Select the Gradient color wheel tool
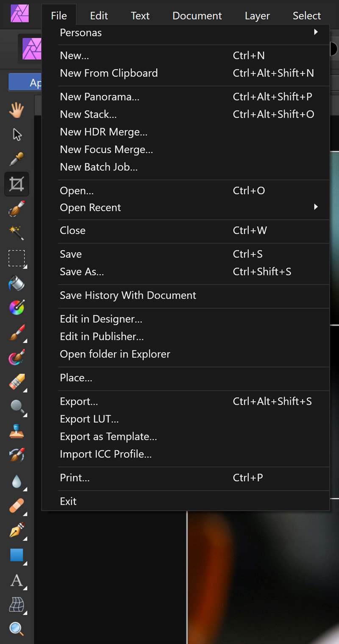The image size is (339, 644). pos(17,308)
